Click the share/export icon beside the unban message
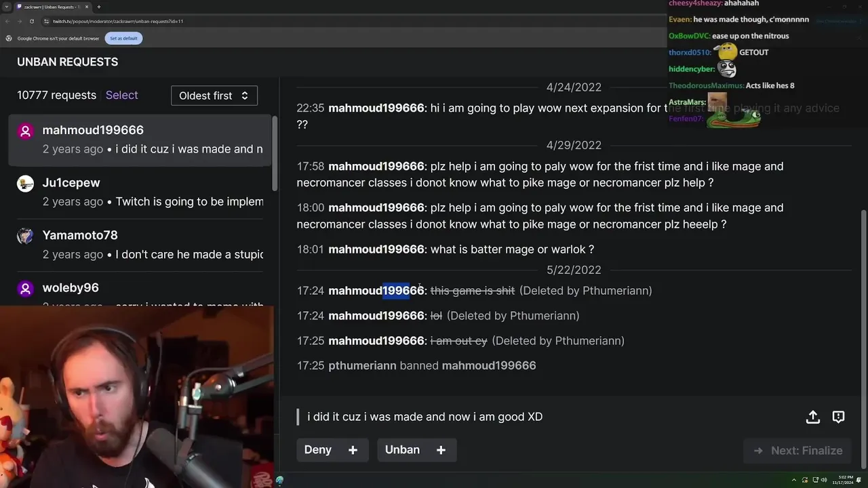Image resolution: width=868 pixels, height=488 pixels. click(x=813, y=417)
